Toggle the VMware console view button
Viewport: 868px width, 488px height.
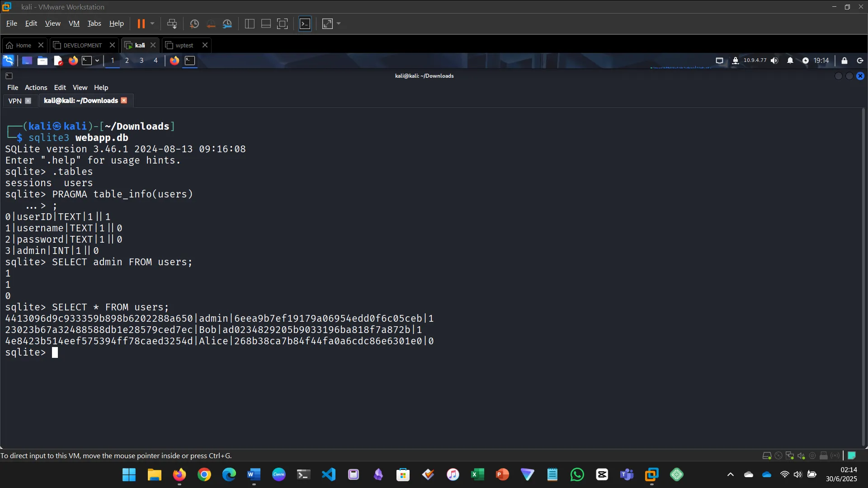point(305,23)
